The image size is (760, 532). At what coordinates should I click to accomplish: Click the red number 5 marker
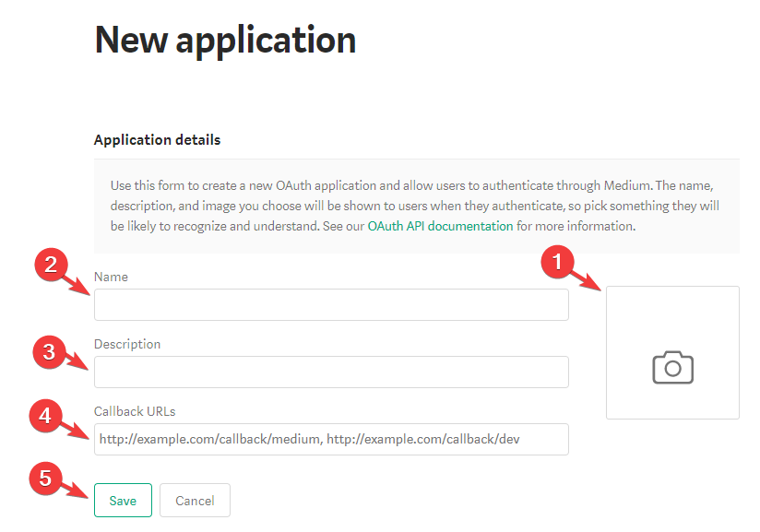coord(45,479)
